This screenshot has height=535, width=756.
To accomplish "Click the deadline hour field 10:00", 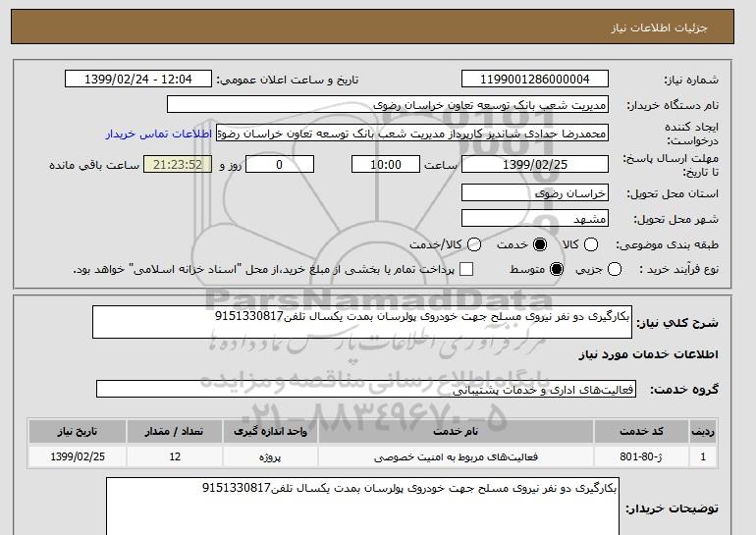I will tap(386, 164).
